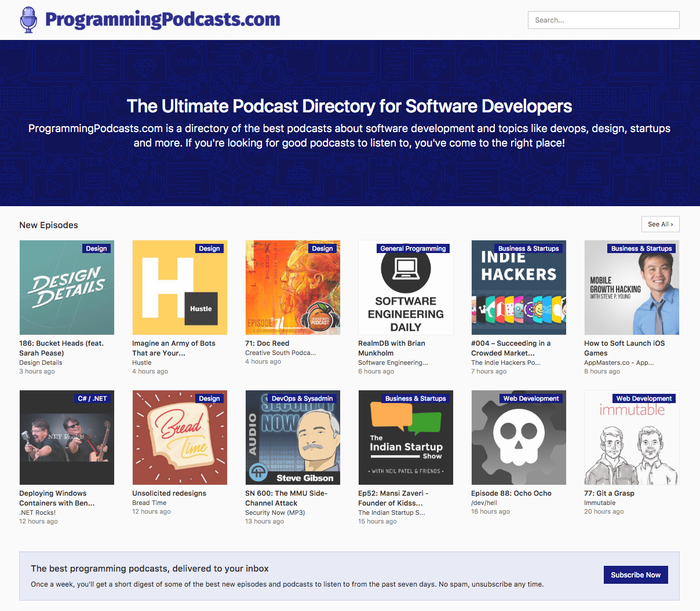
Task: Open episode '71: Doc Reed'
Action: click(x=267, y=343)
